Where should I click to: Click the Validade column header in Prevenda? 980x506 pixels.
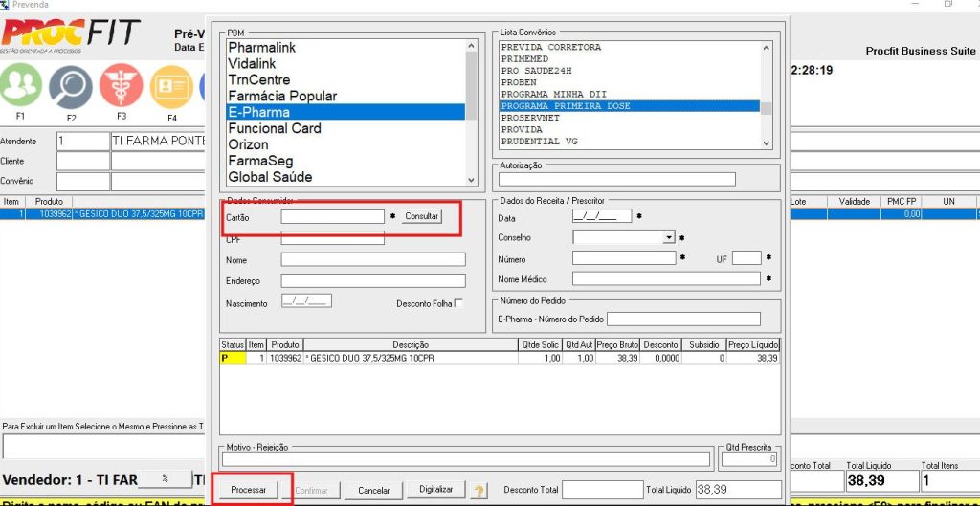[x=853, y=202]
